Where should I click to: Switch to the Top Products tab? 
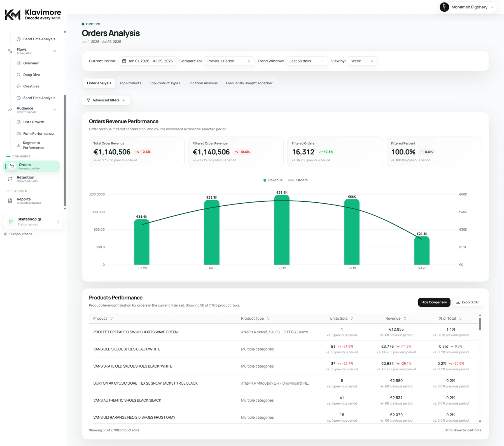(130, 83)
